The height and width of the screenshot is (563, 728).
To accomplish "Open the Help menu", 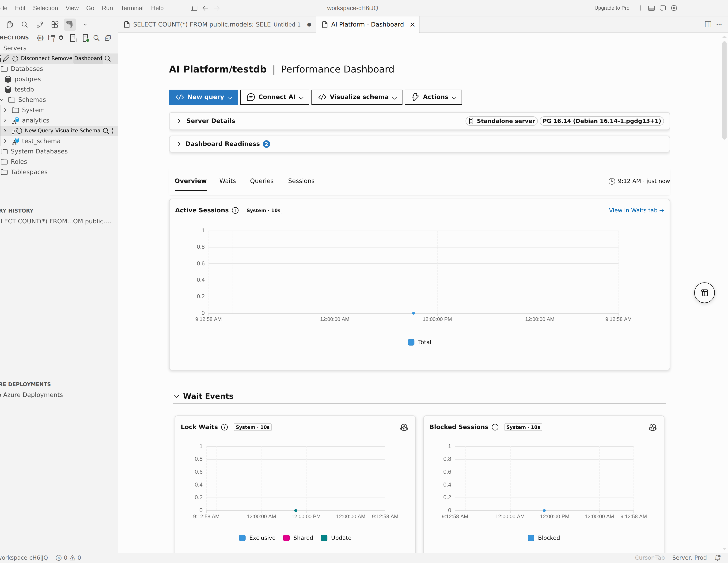I will [x=157, y=8].
